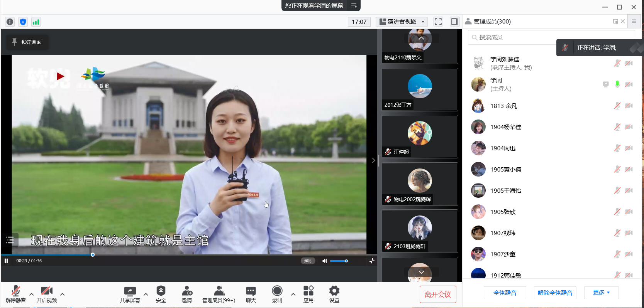Viewport: 644px width, 308px height.
Task: Turn on camera with 开启视频
Action: [x=46, y=295]
